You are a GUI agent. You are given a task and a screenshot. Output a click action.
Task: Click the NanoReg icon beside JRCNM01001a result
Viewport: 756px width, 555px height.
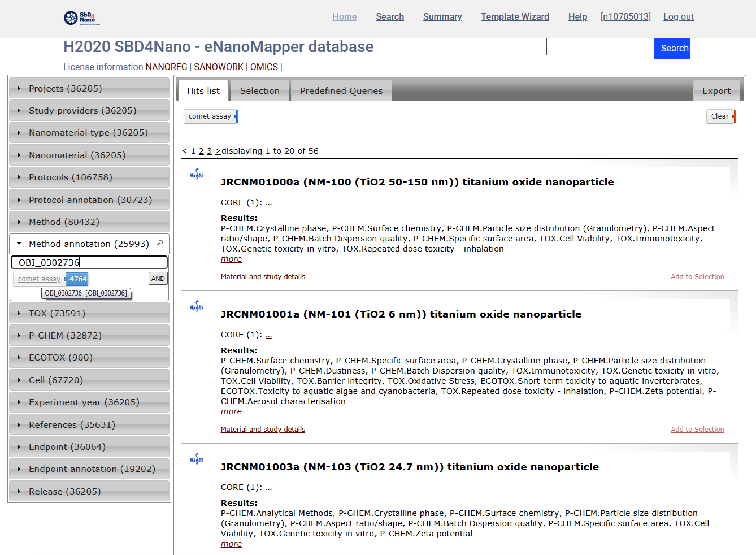coord(197,306)
